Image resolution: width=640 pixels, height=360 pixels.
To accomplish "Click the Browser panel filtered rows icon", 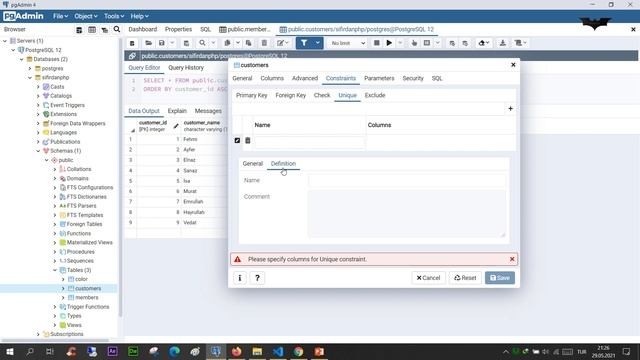I will 104,29.
